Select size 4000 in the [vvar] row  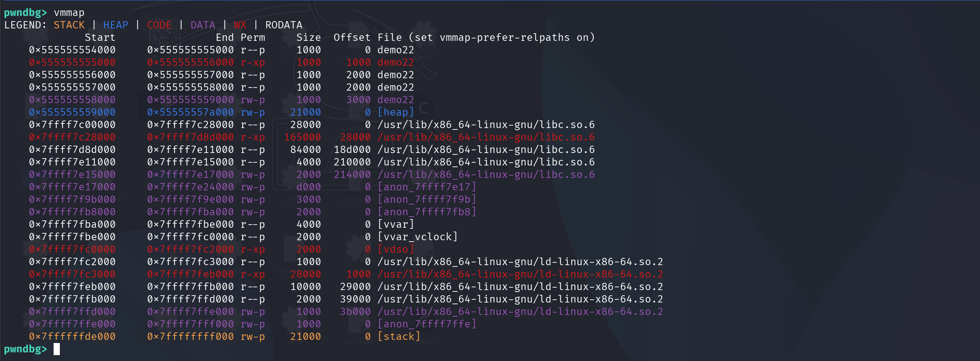click(x=308, y=224)
